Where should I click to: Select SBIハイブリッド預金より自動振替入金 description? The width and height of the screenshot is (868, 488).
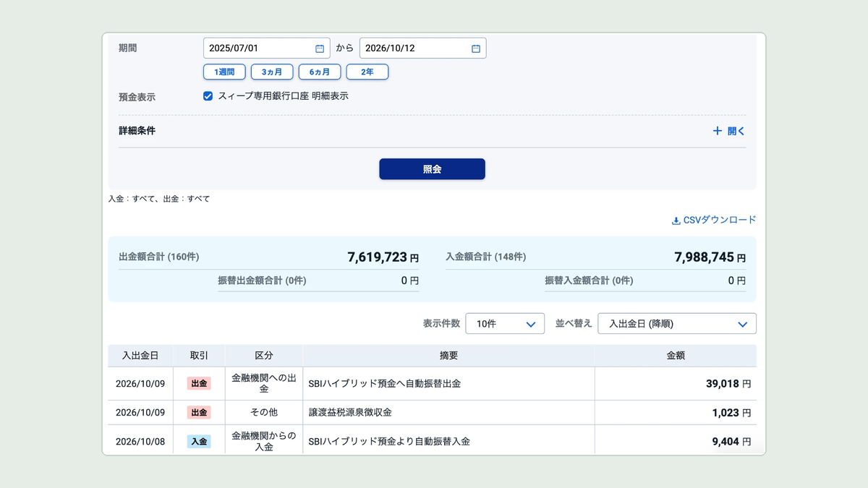click(389, 441)
